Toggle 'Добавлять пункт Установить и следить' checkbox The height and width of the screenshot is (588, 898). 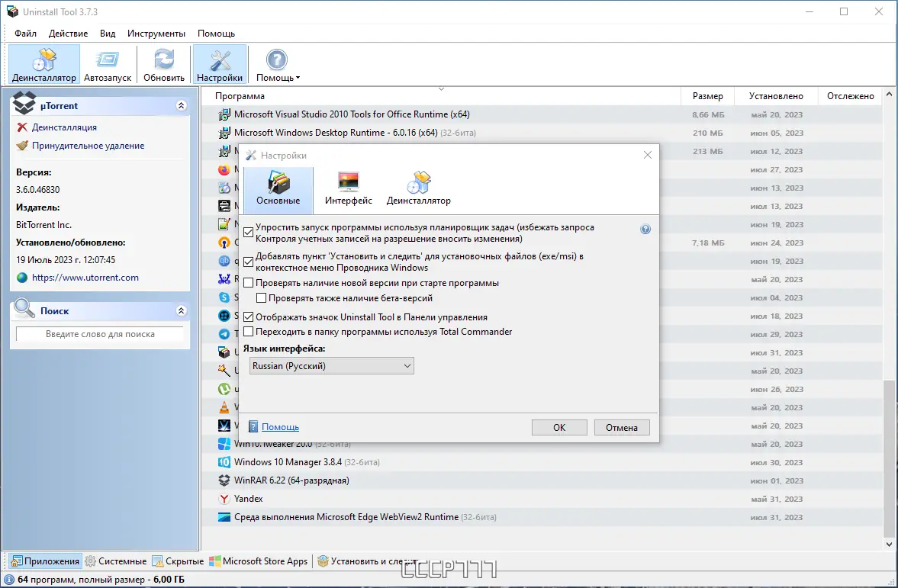point(249,262)
